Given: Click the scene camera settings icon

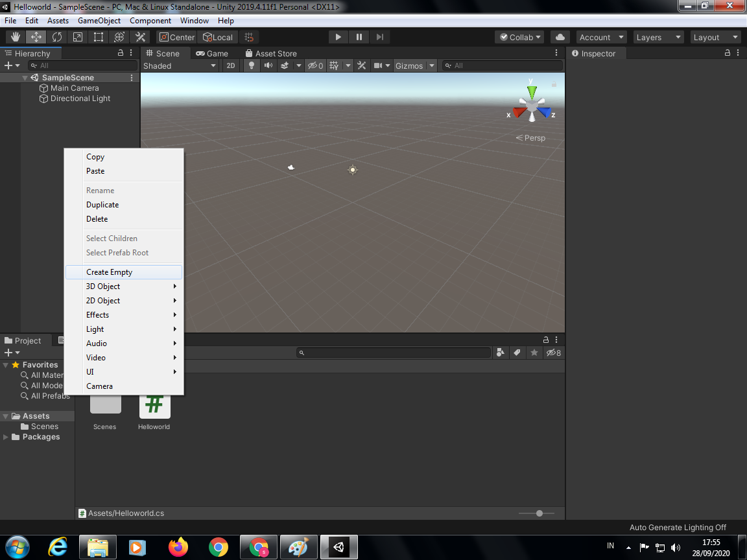Looking at the screenshot, I should tap(378, 65).
